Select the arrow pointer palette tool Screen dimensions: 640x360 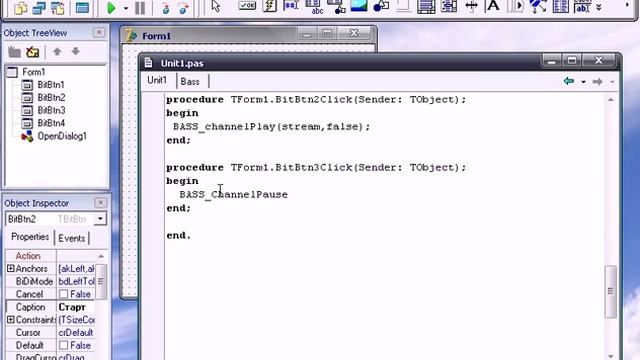(216, 7)
